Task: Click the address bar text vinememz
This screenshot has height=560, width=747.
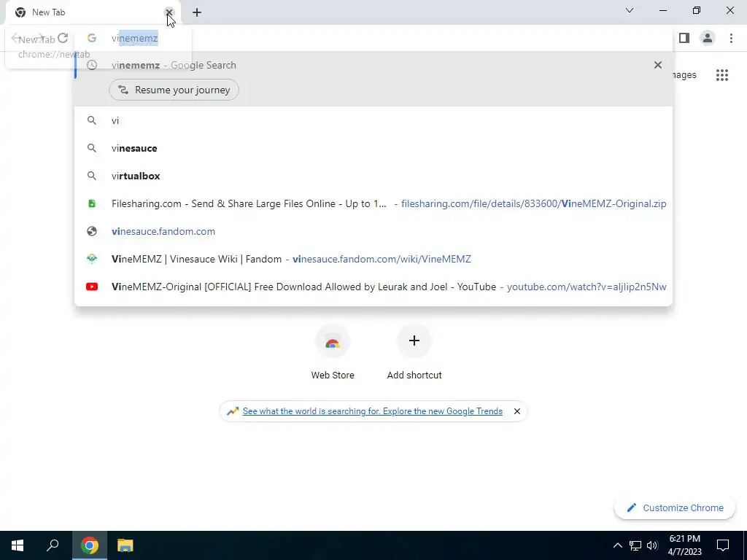Action: click(135, 38)
